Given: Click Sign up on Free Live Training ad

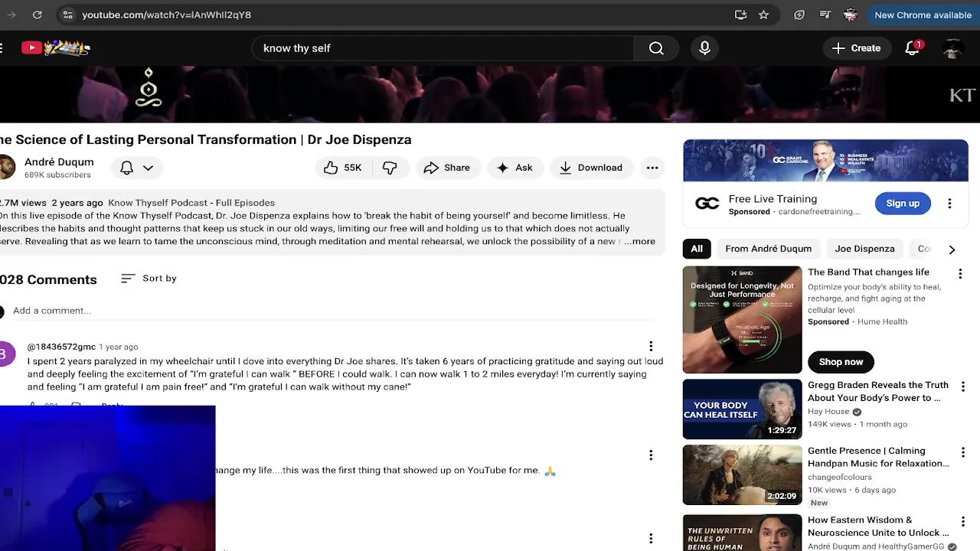Looking at the screenshot, I should pos(903,204).
